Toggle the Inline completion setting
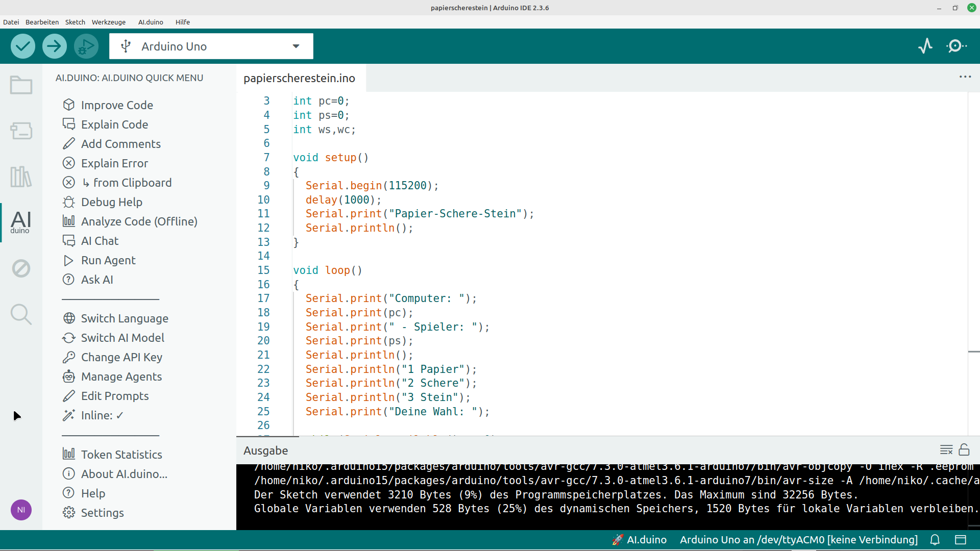The image size is (980, 551). [x=102, y=415]
